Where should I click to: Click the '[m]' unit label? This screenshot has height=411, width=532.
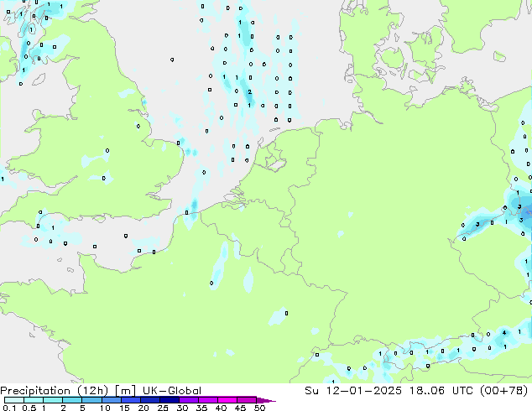(126, 391)
